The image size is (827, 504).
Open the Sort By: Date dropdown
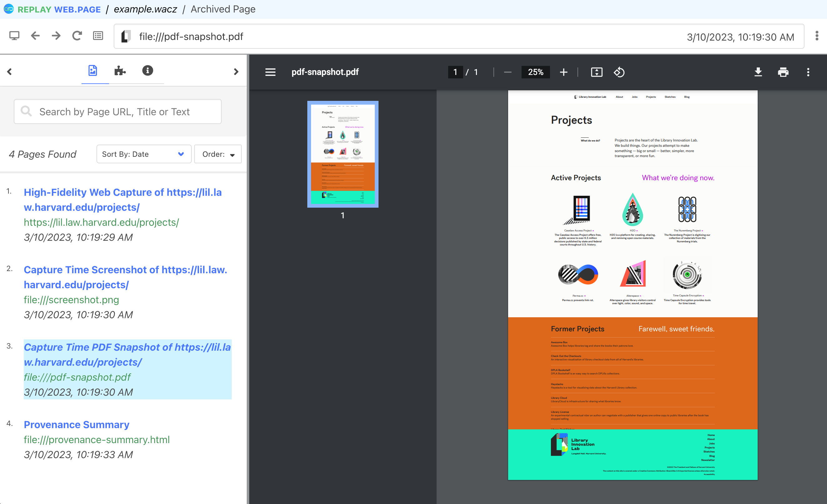tap(144, 154)
